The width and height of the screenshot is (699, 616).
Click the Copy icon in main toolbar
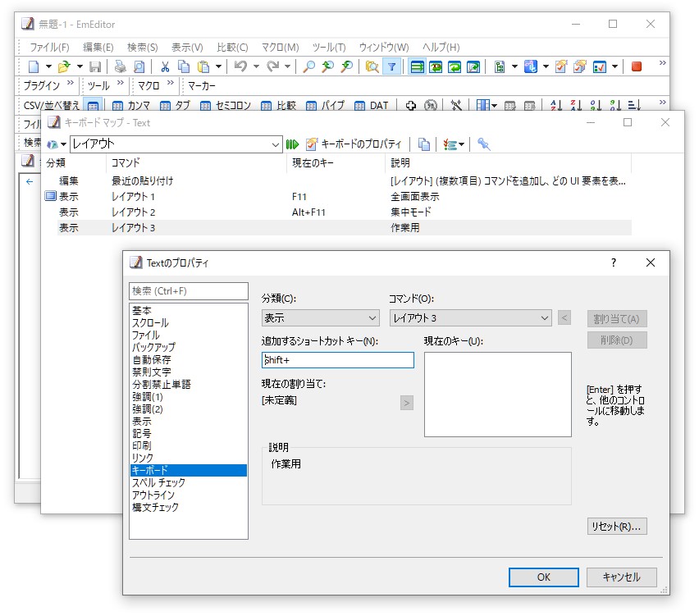184,67
